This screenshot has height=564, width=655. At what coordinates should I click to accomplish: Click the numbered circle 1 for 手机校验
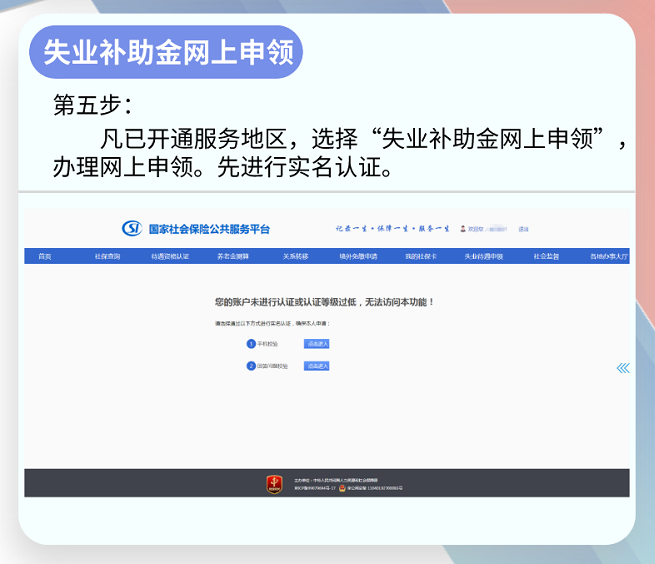pos(251,343)
